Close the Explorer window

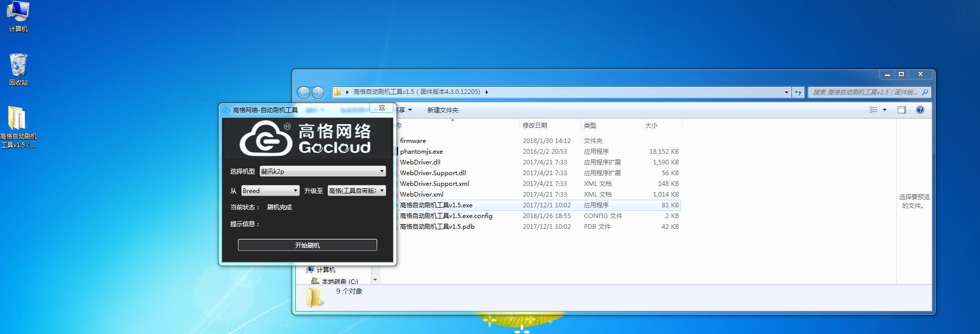pyautogui.click(x=921, y=75)
